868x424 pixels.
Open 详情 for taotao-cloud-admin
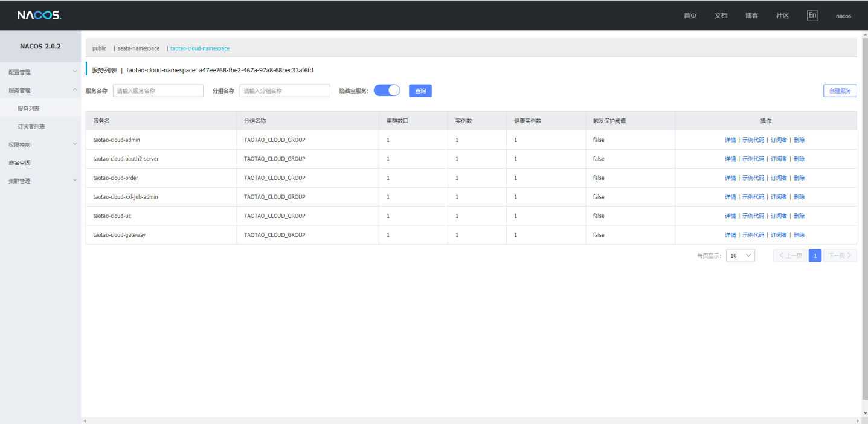730,140
